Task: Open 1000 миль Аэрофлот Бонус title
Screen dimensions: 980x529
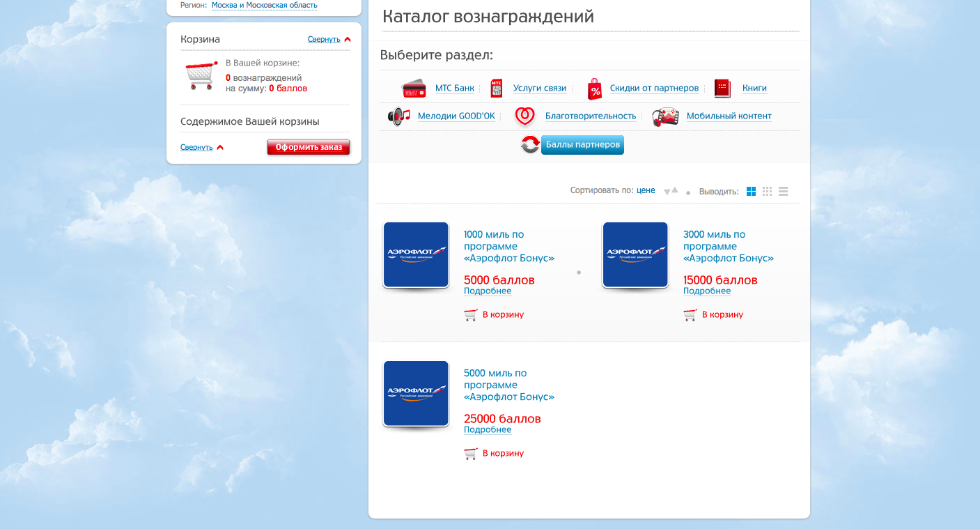Action: pos(509,247)
